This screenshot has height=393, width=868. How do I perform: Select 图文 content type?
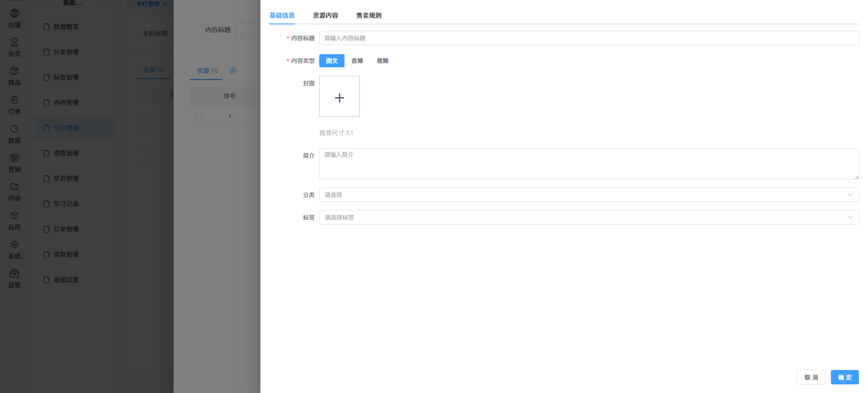[x=332, y=61]
